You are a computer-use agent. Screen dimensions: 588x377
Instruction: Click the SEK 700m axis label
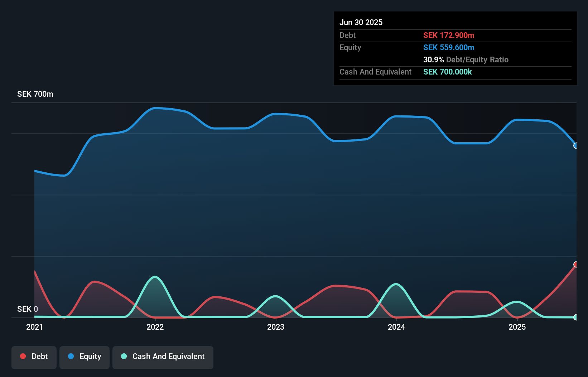pyautogui.click(x=35, y=94)
